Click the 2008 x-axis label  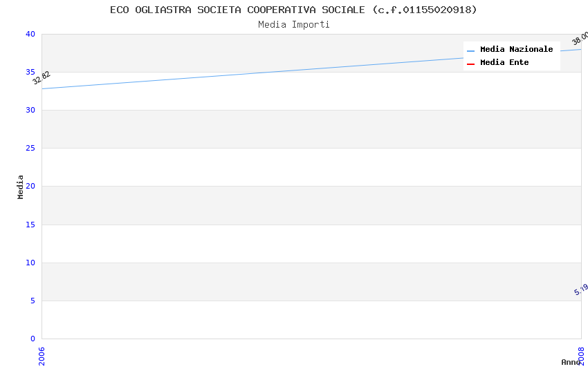[581, 356]
